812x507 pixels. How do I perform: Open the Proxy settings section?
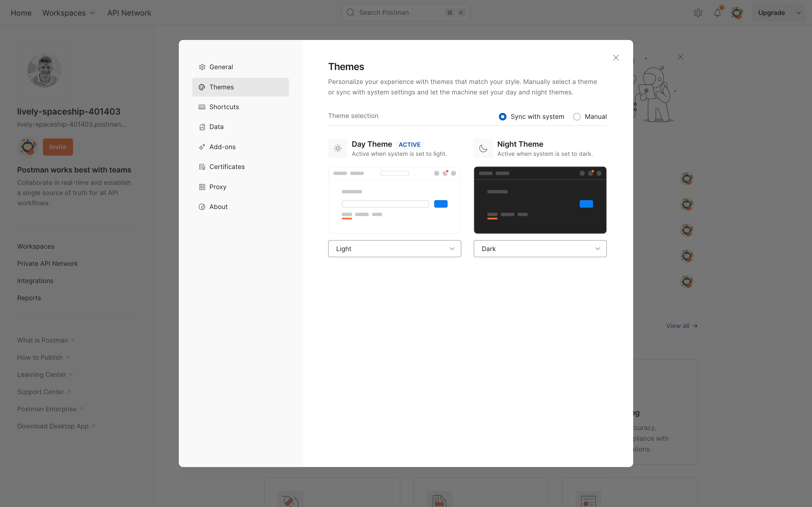(x=218, y=187)
